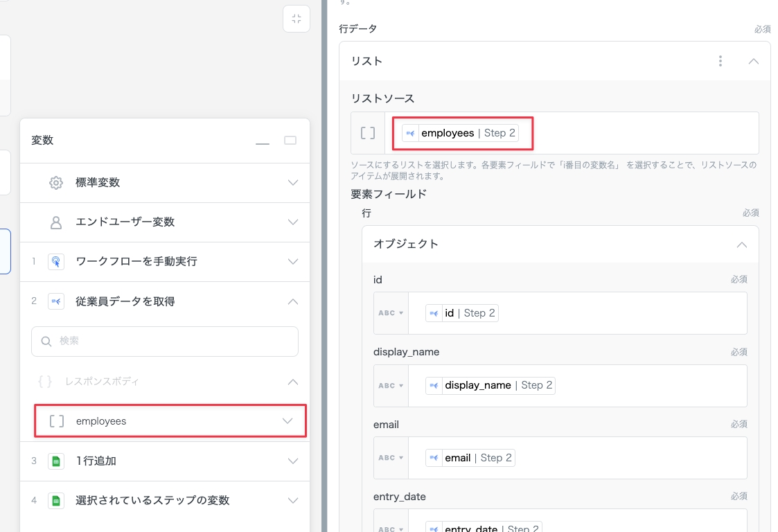
Task: Click the variable search box
Action: coord(165,342)
